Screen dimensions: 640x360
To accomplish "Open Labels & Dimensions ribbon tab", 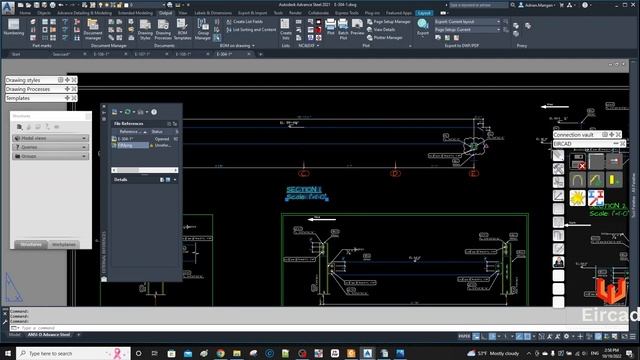I will (x=213, y=13).
